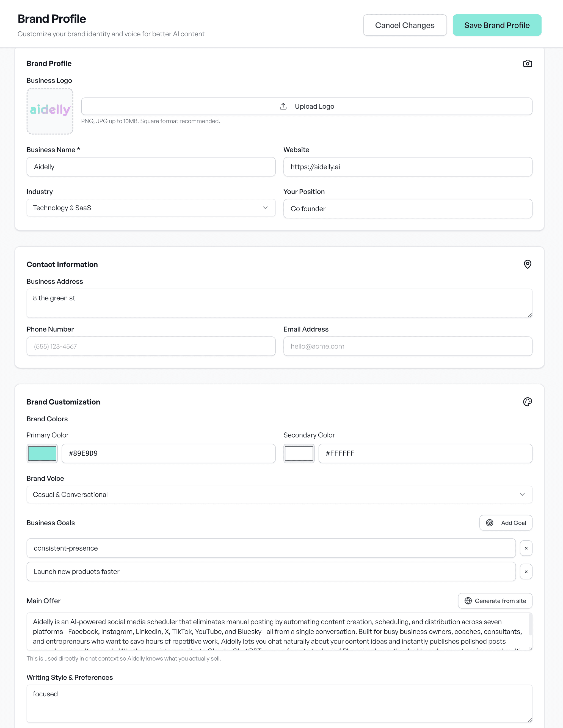Viewport: 563px width, 728px height.
Task: Click the upload arrow icon
Action: 283,106
